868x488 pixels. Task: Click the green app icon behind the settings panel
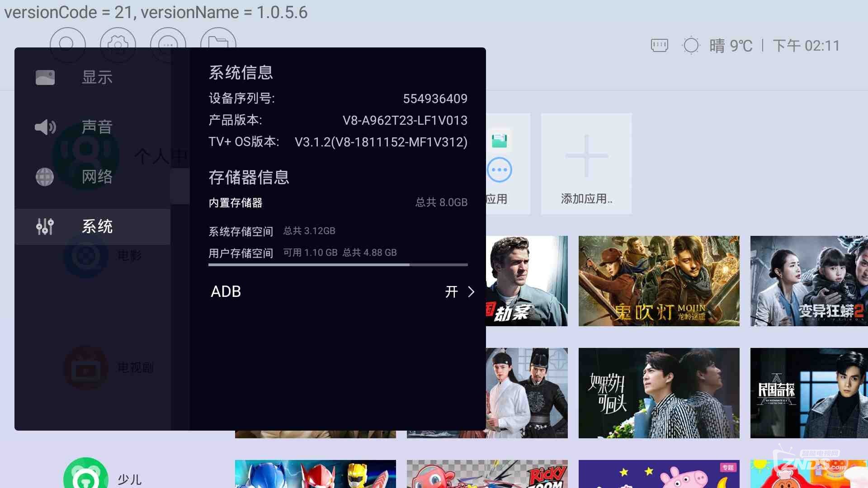(x=499, y=141)
